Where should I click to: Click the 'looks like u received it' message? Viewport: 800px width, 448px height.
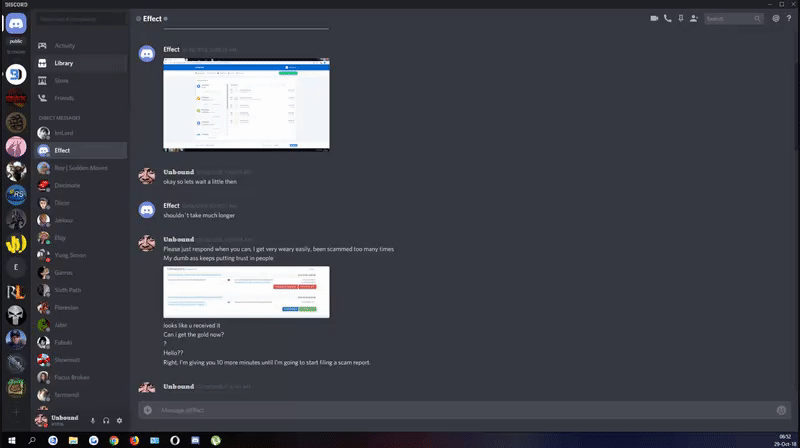click(192, 326)
